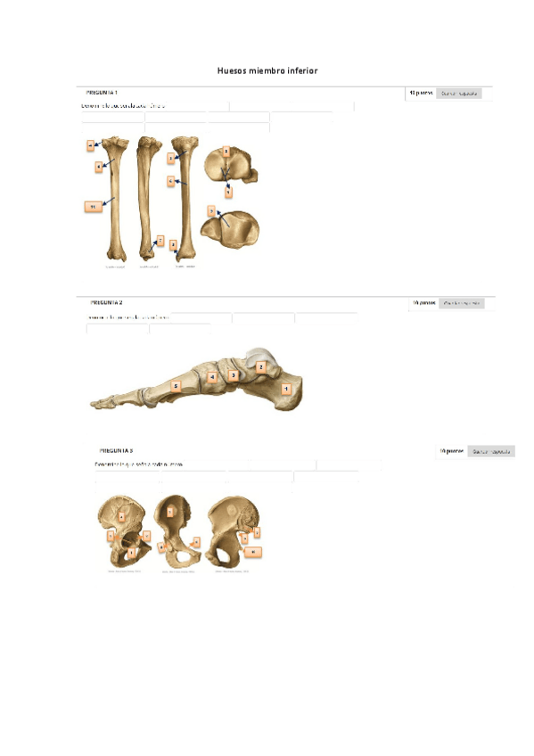This screenshot has width=534, height=756.
Task: Select marker 2 on the foot's talus
Action: pyautogui.click(x=260, y=367)
